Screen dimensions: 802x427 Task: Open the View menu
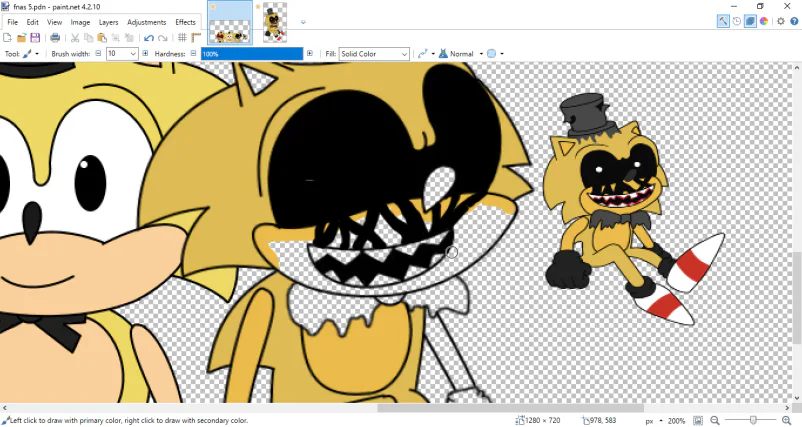[54, 22]
